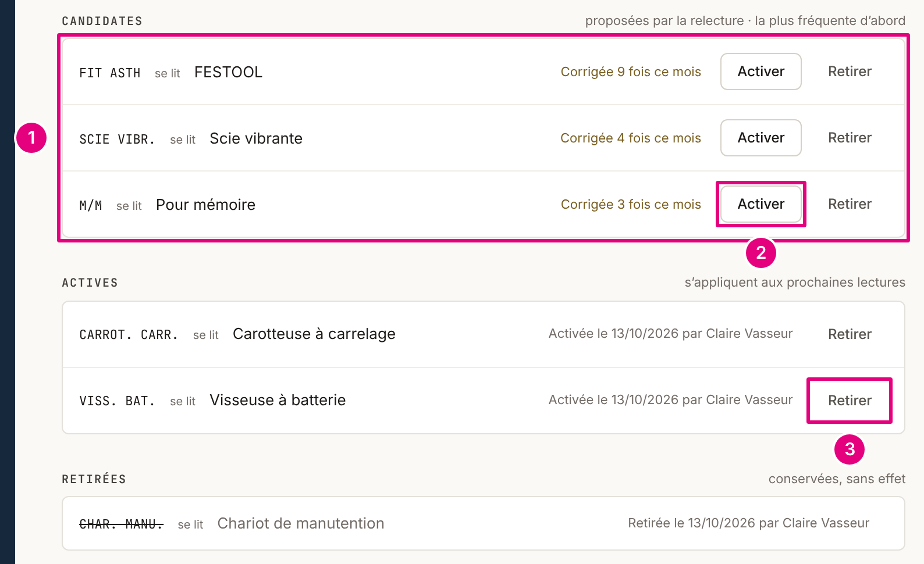Activate the M/M Pour mémoire rule
This screenshot has width=924, height=564.
point(760,204)
